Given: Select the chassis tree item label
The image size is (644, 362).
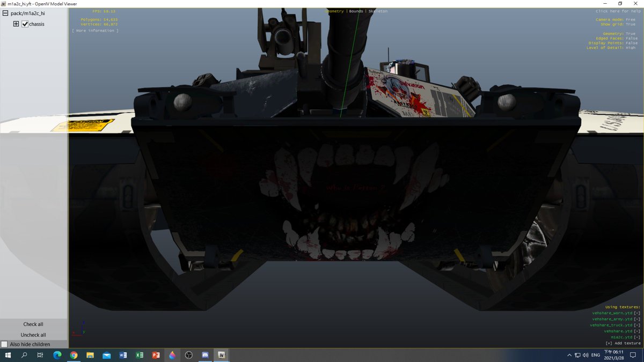Looking at the screenshot, I should 37,24.
